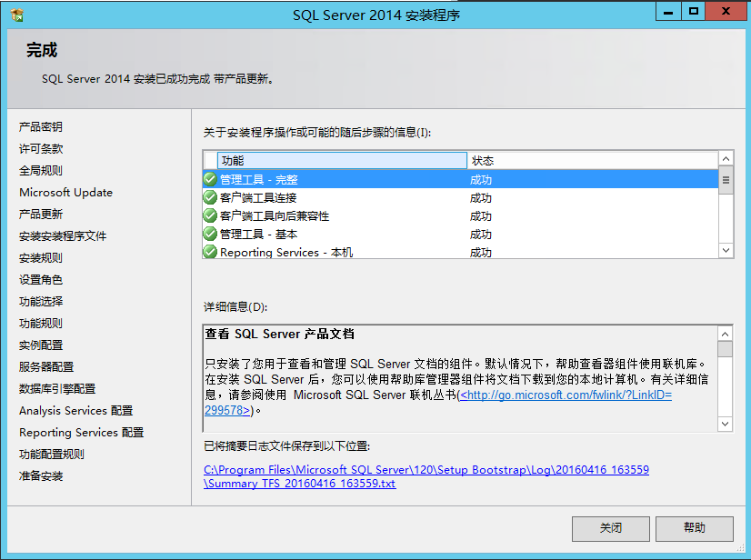The height and width of the screenshot is (560, 751).
Task: Select the 客户端工具连接 row
Action: point(461,197)
